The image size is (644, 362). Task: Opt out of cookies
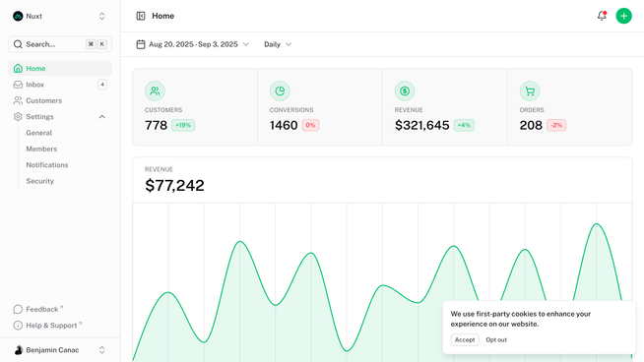[496, 339]
